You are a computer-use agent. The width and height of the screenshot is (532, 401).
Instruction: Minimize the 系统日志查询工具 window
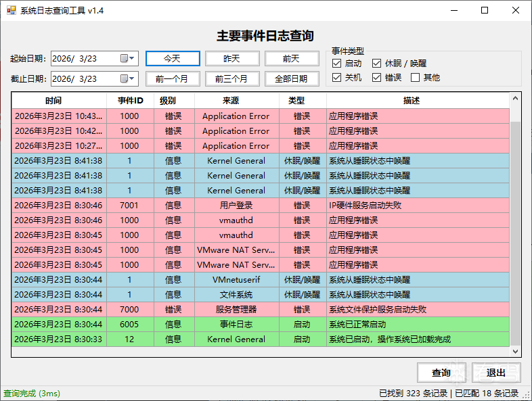pyautogui.click(x=454, y=11)
